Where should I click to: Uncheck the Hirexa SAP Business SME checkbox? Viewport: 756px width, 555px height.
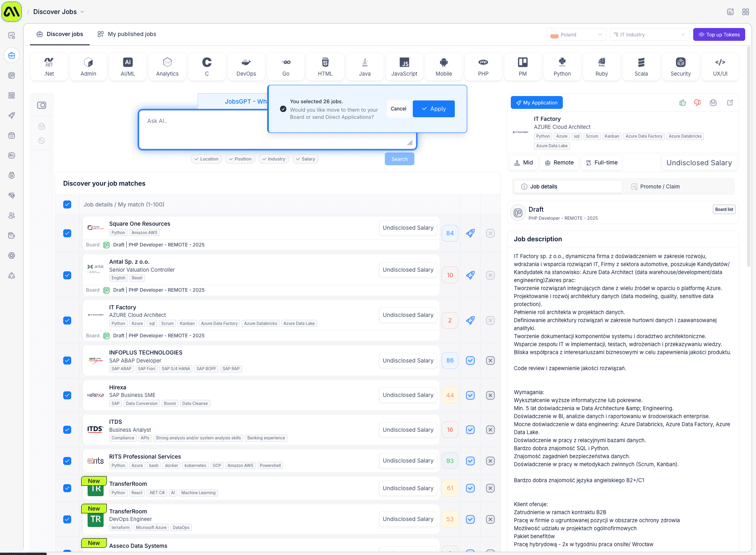[x=67, y=395]
